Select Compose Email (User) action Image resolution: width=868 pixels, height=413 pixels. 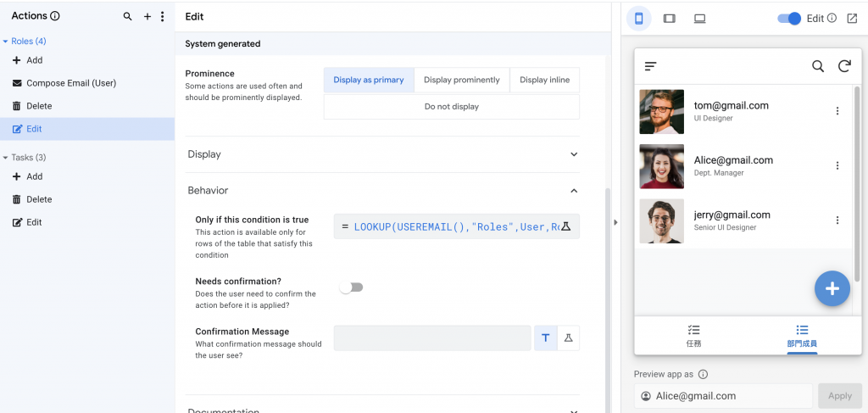[70, 83]
